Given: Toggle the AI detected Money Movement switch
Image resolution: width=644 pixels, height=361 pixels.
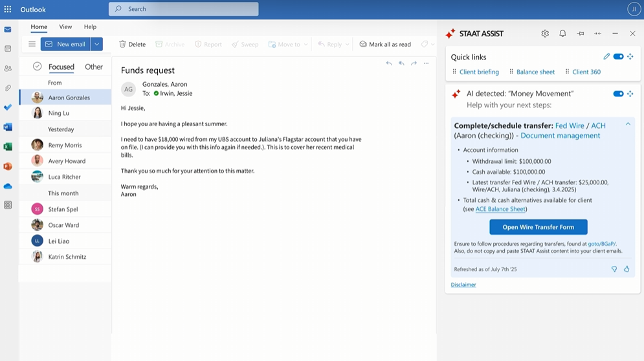Looking at the screenshot, I should (618, 94).
